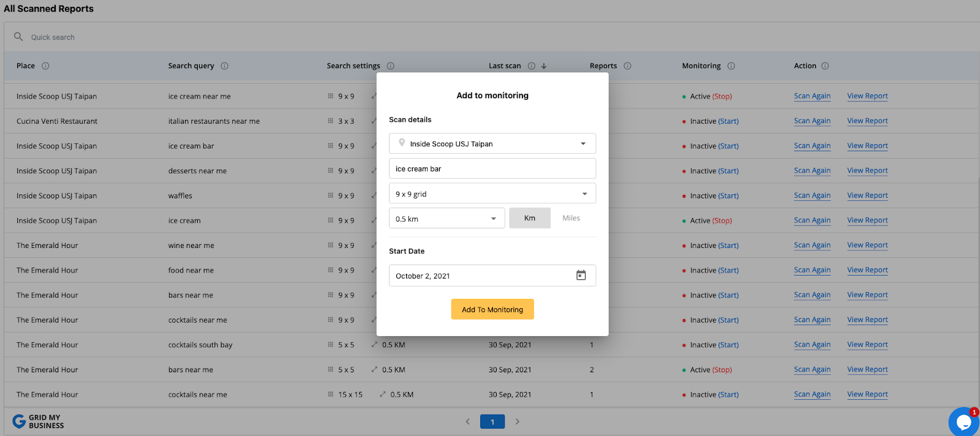Select Km distance unit
The height and width of the screenshot is (436, 980).
530,218
